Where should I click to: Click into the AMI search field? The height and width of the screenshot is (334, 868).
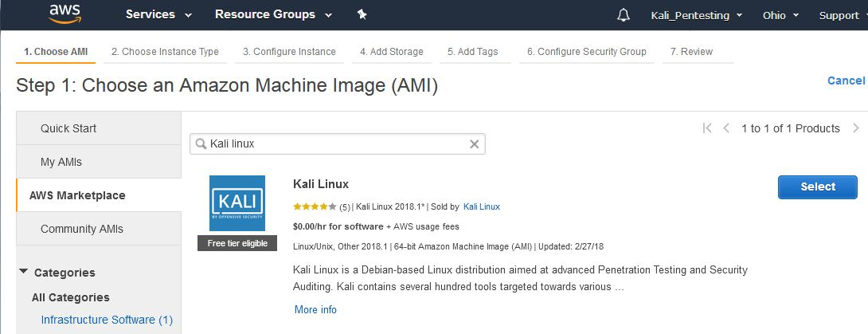(x=334, y=144)
